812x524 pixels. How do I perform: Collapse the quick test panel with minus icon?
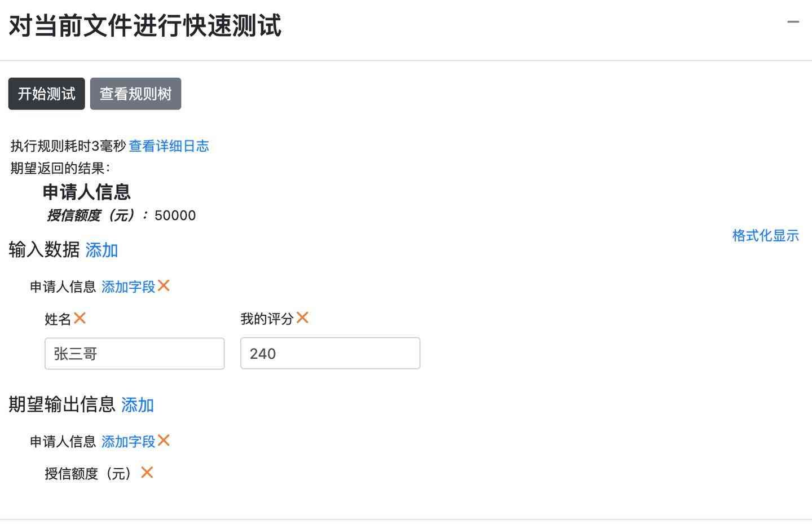click(x=793, y=23)
